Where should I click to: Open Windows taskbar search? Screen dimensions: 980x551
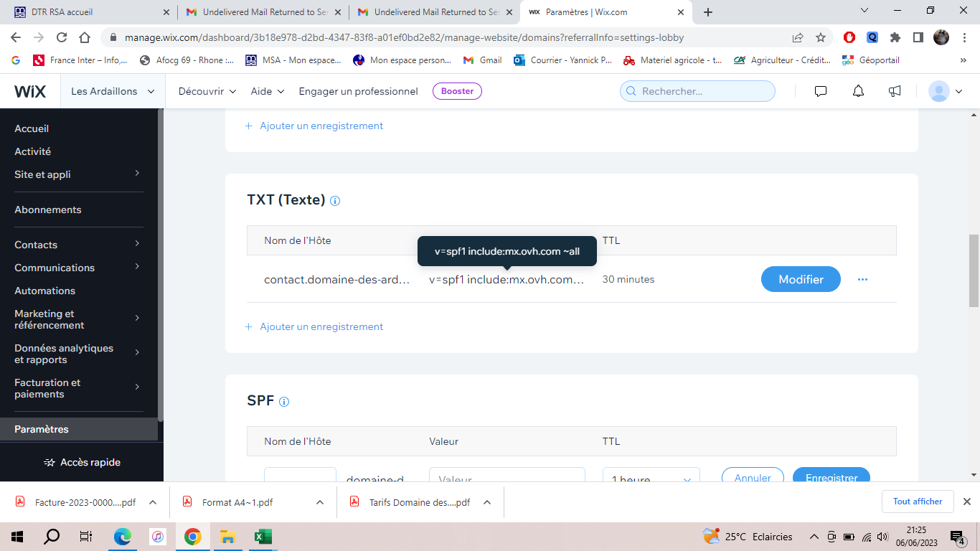click(52, 537)
